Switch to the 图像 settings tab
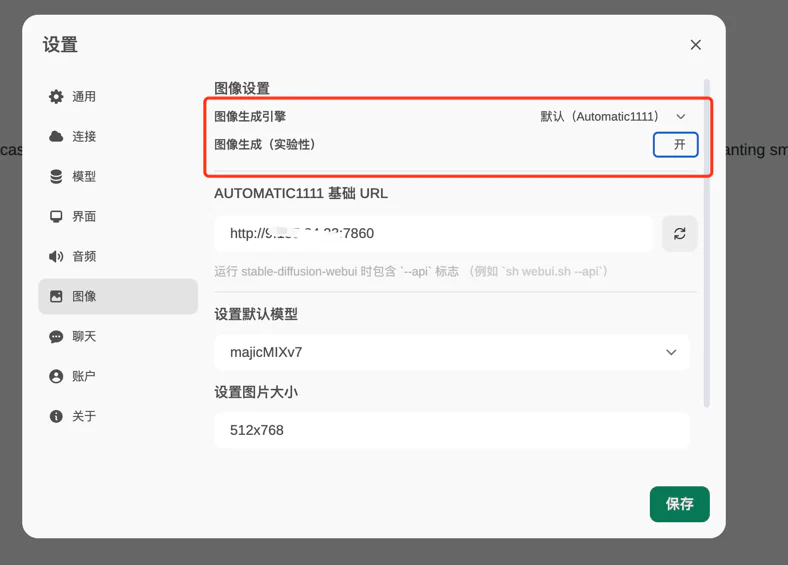This screenshot has width=788, height=565. click(118, 297)
